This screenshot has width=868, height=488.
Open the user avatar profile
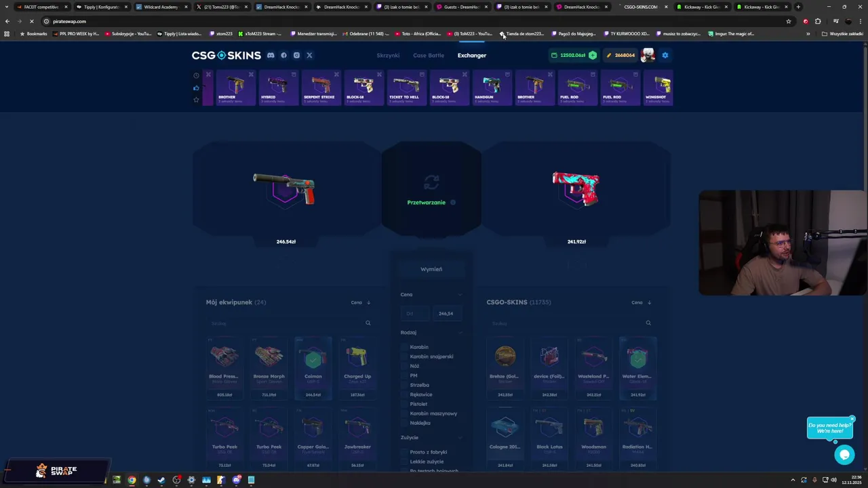pos(648,55)
